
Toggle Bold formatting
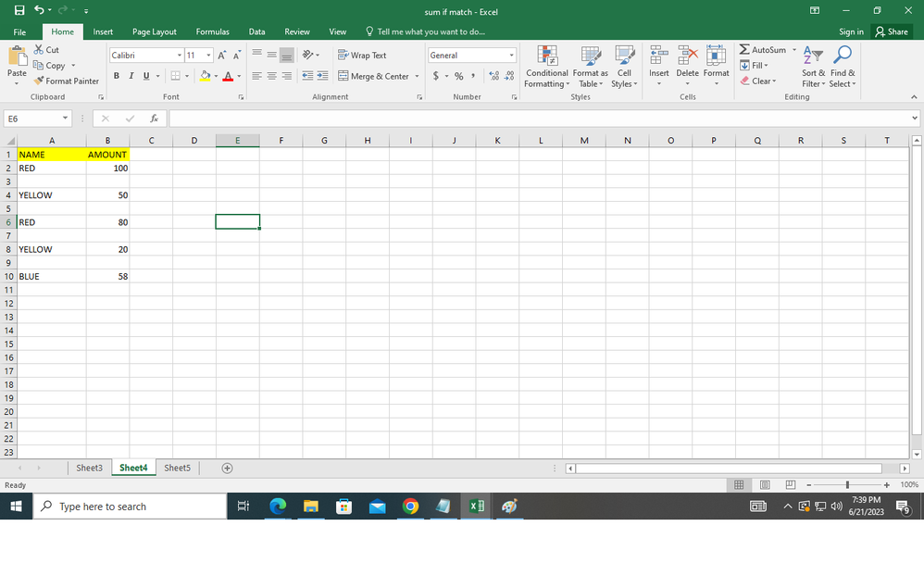tap(116, 76)
